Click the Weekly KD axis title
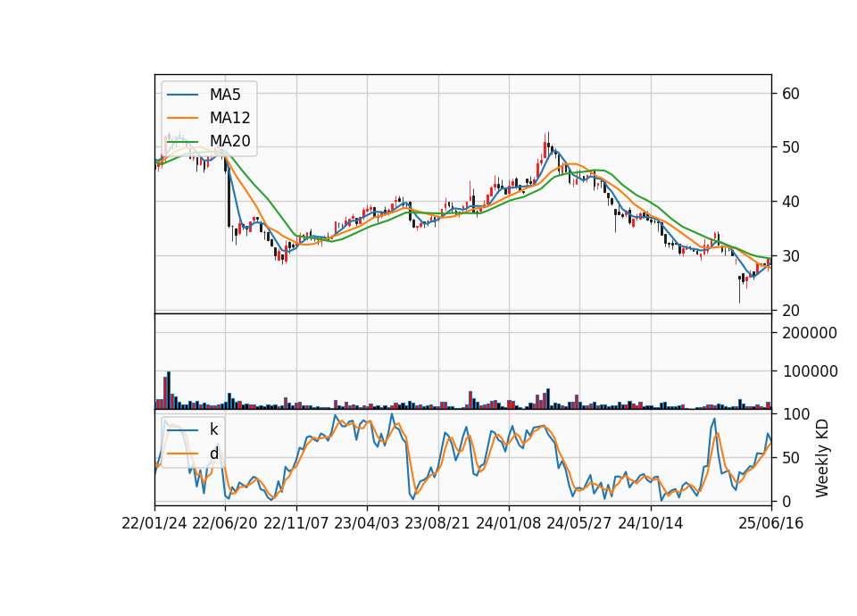Viewport: 857px width, 616px height. pyautogui.click(x=821, y=458)
